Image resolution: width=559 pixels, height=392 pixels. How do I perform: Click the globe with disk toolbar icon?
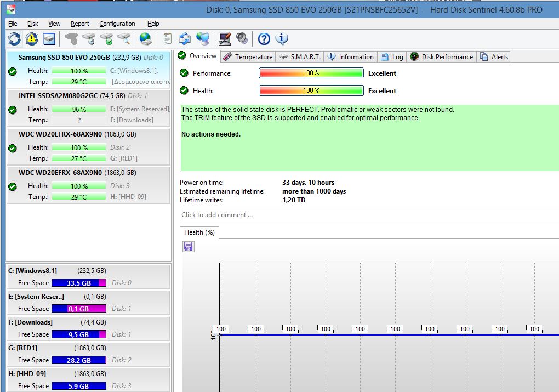click(145, 39)
